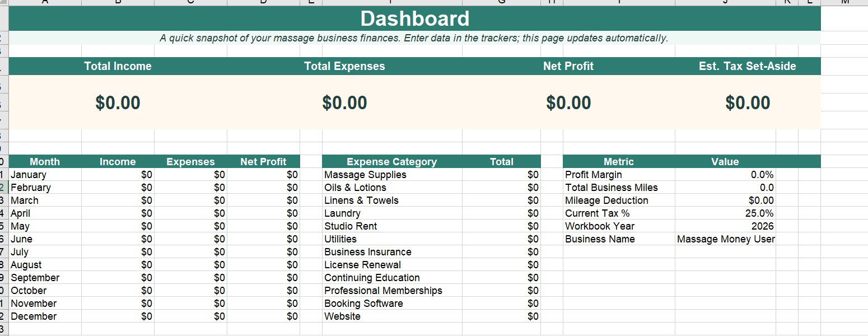Select the Studio Rent category cell
Image resolution: width=868 pixels, height=336 pixels.
(x=392, y=226)
